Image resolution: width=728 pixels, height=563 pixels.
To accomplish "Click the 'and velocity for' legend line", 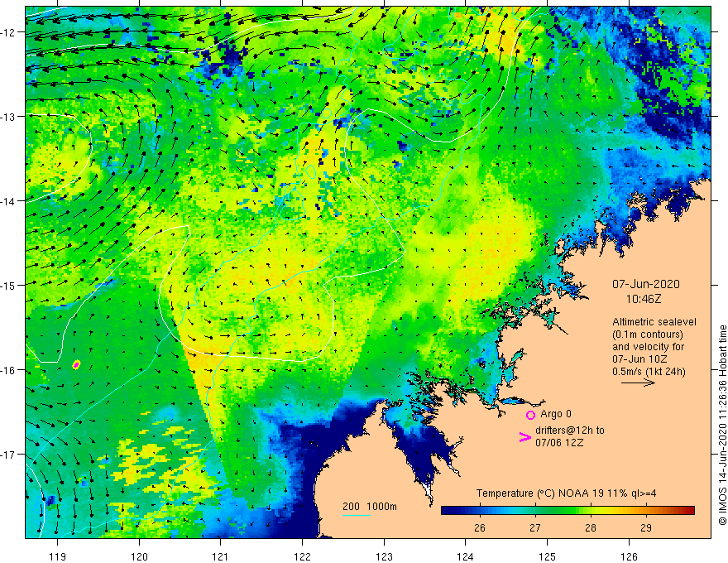I will coord(648,347).
